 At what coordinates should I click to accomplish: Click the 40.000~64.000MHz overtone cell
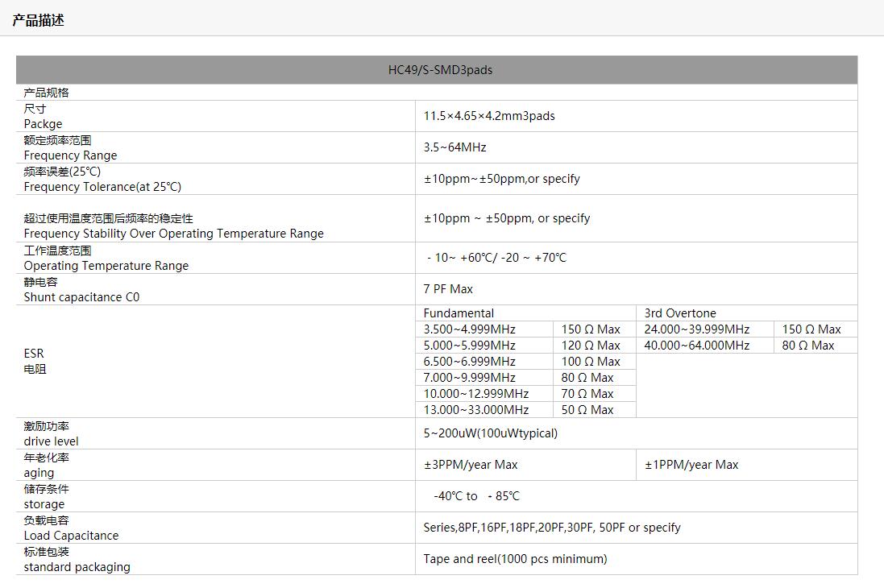click(x=696, y=346)
